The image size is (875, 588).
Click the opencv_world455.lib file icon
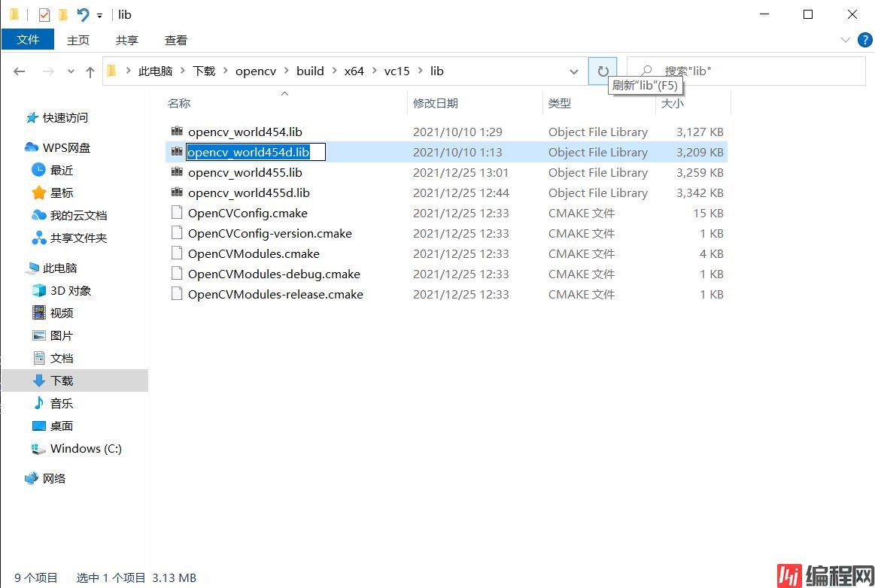[177, 172]
